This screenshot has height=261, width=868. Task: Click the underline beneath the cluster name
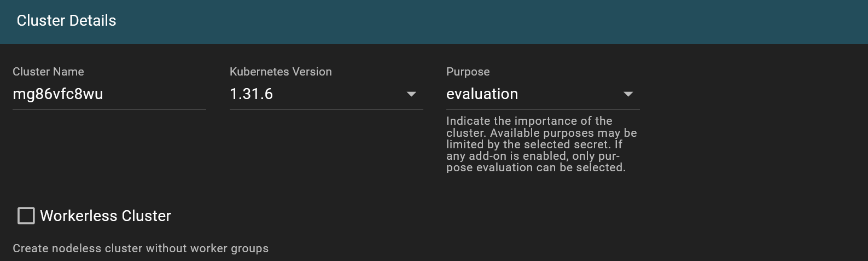click(x=109, y=109)
